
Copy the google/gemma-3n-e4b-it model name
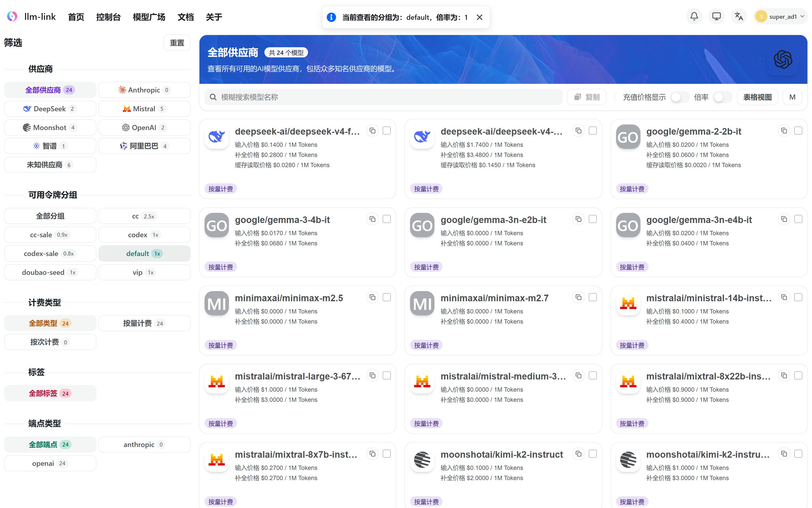[x=784, y=219]
